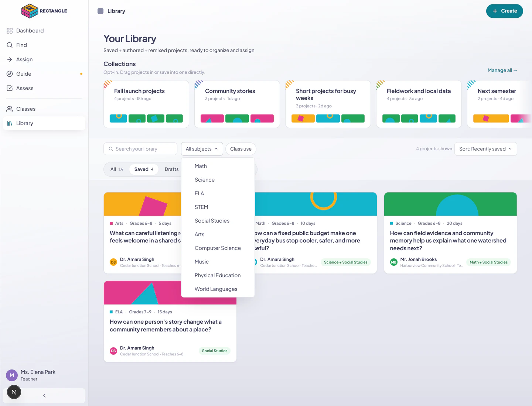Open Fieldwork and local data collection
Image resolution: width=532 pixels, height=406 pixels.
tap(419, 104)
